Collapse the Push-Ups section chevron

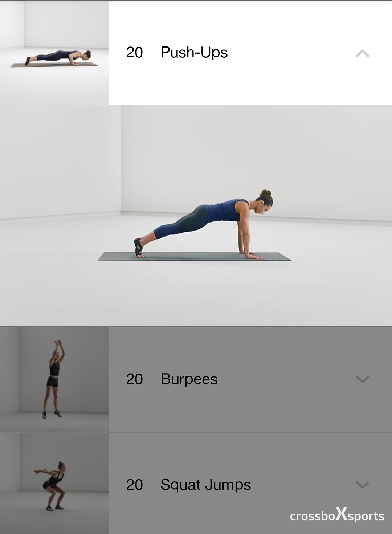click(362, 54)
